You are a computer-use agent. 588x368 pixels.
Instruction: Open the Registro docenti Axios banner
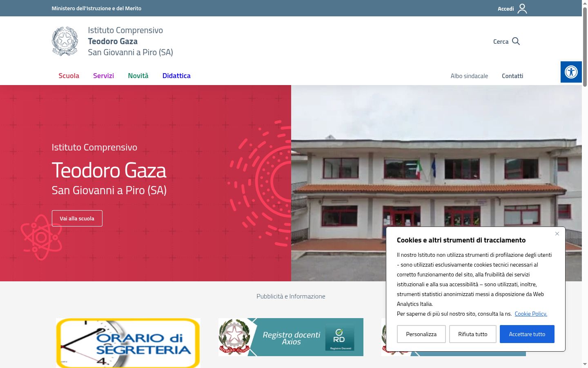291,337
